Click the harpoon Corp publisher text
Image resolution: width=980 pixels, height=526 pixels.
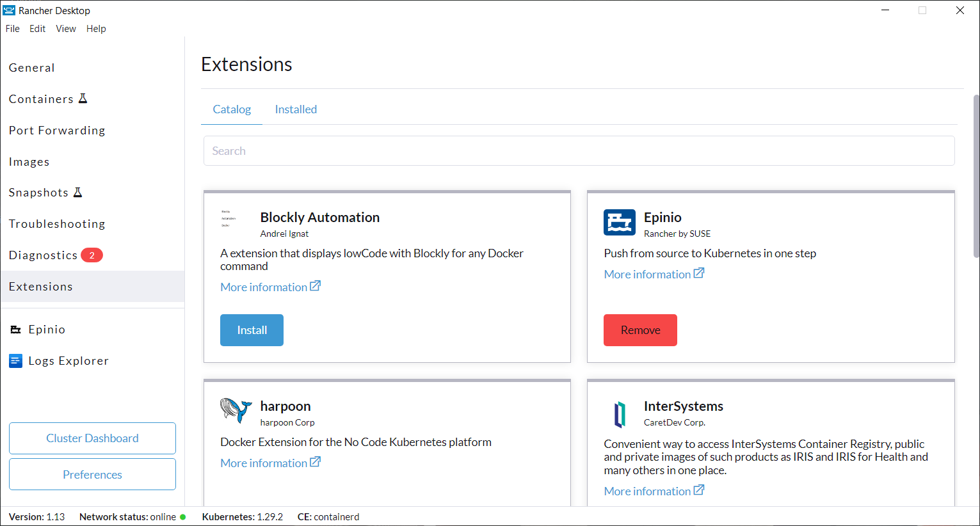click(287, 422)
